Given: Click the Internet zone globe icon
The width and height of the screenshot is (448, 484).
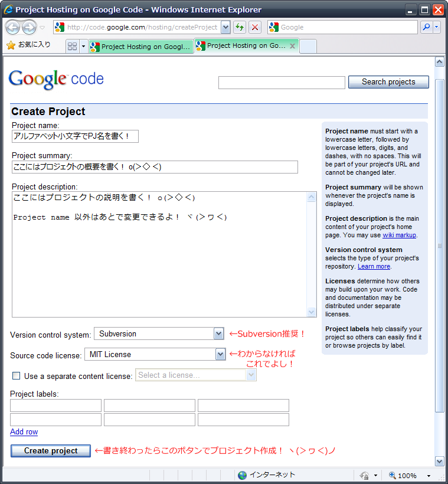Looking at the screenshot, I should [x=243, y=475].
